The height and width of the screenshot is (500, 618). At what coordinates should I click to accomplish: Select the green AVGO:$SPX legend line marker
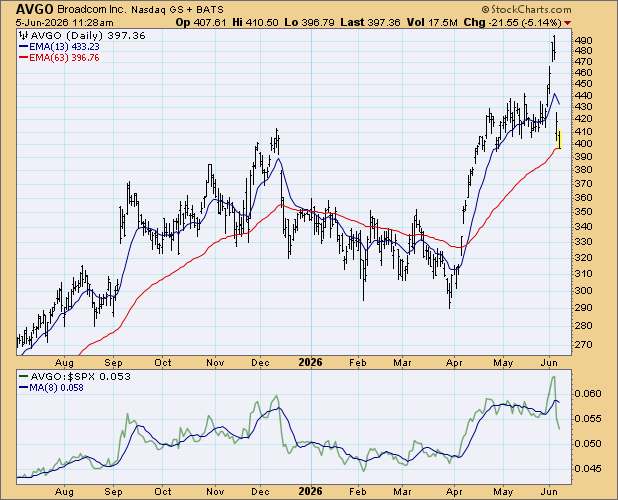(x=24, y=376)
